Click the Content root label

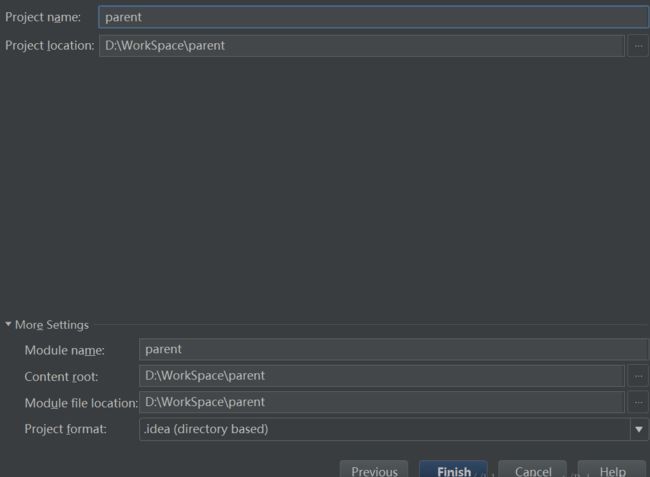pyautogui.click(x=61, y=377)
